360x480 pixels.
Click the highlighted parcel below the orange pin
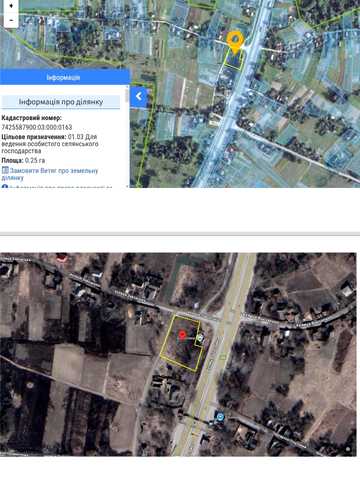click(233, 61)
